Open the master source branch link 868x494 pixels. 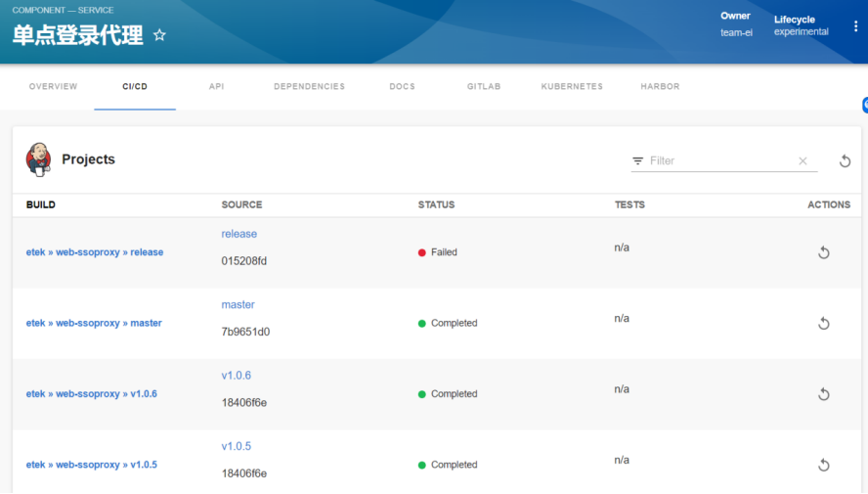pos(238,305)
